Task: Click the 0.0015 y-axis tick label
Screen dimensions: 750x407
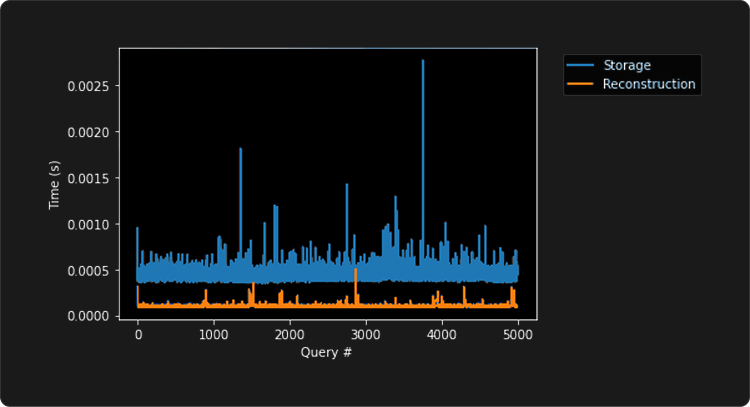Action: 87,178
